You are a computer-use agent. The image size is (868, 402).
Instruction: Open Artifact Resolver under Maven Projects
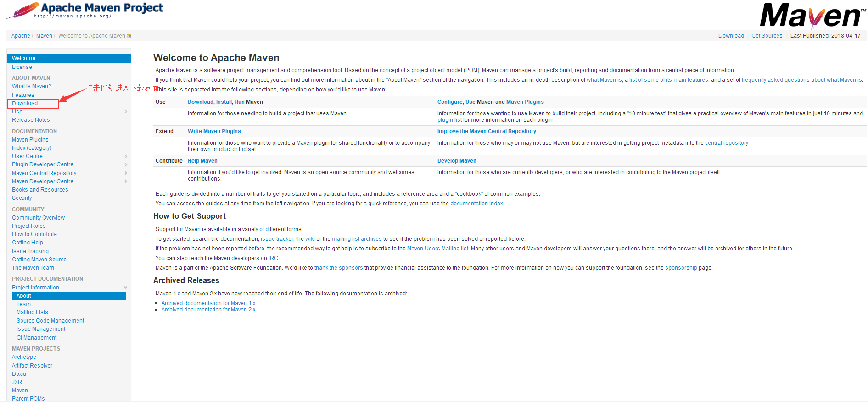tap(32, 366)
